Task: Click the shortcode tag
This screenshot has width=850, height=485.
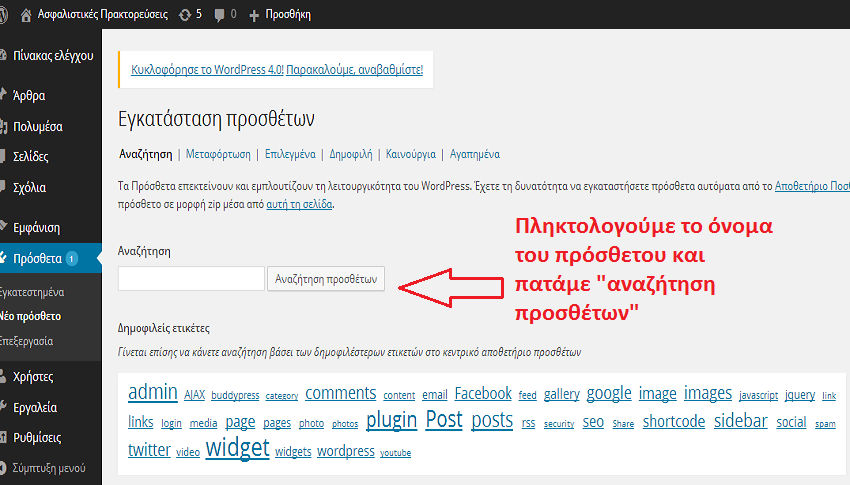Action: 674,422
